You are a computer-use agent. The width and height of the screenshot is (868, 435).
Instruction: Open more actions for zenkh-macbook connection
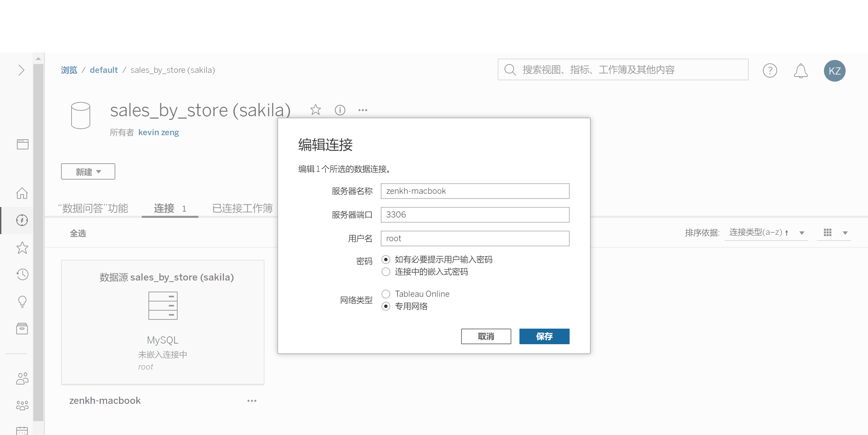tap(252, 401)
